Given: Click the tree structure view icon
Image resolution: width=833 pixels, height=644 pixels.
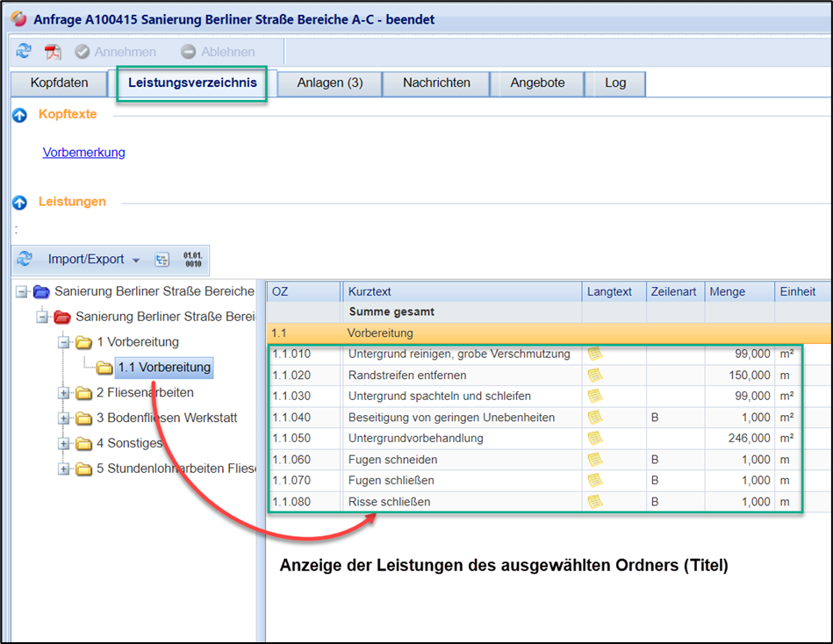Looking at the screenshot, I should coord(162,260).
